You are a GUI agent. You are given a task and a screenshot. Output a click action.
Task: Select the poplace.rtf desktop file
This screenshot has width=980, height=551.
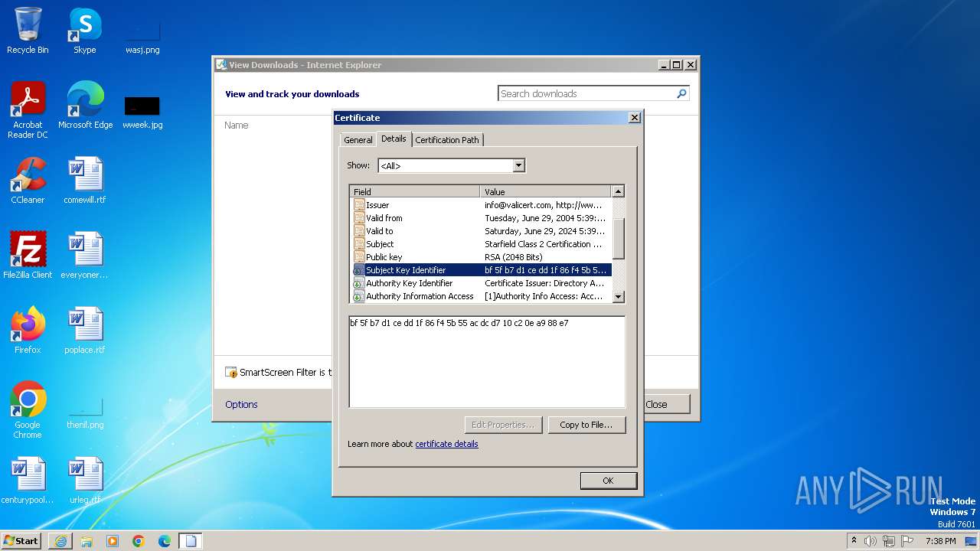[85, 331]
